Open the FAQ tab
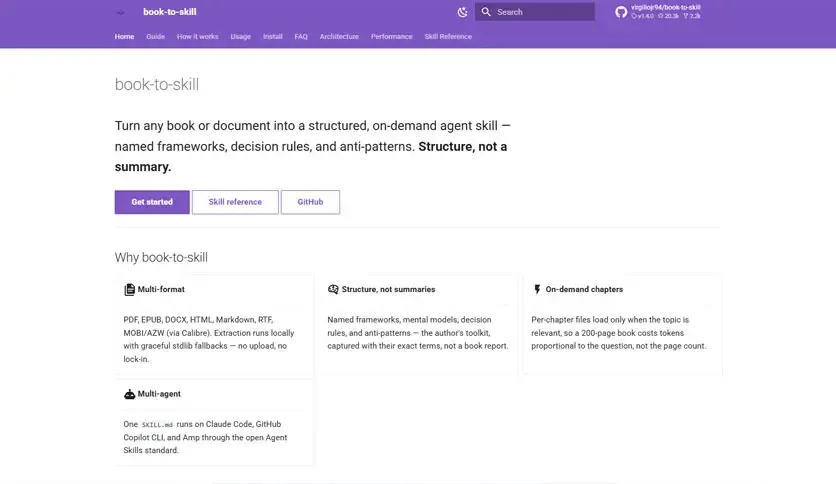The image size is (836, 484). [301, 37]
